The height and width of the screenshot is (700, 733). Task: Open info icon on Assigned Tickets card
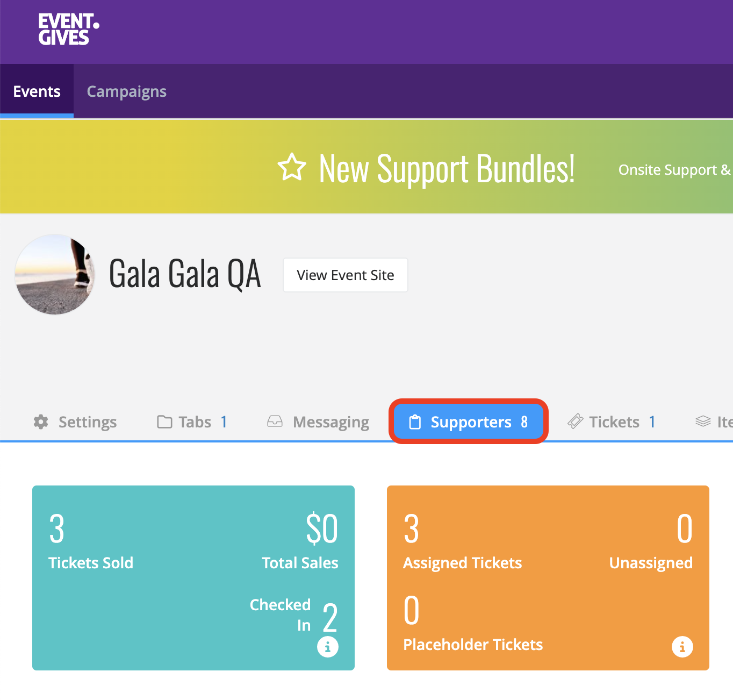(x=682, y=646)
